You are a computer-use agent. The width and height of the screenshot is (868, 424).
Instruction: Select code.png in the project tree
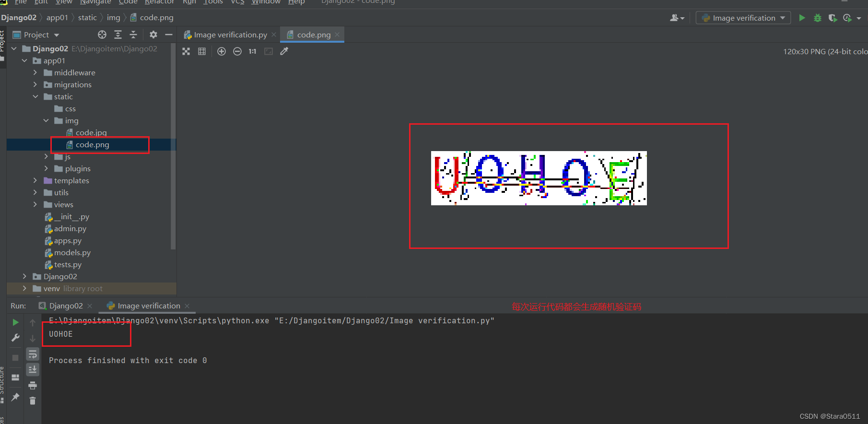click(x=88, y=144)
